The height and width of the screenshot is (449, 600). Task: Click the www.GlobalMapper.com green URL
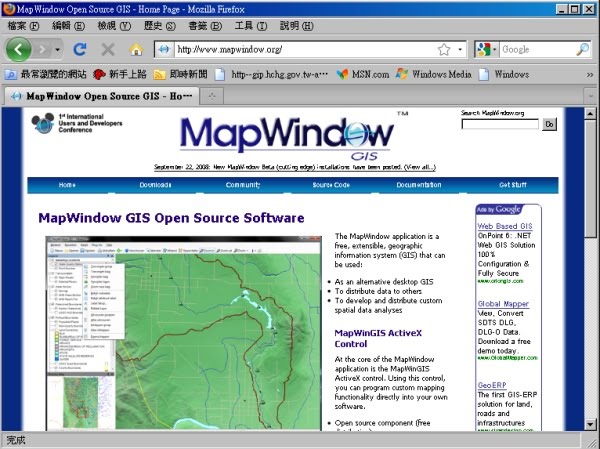point(507,358)
